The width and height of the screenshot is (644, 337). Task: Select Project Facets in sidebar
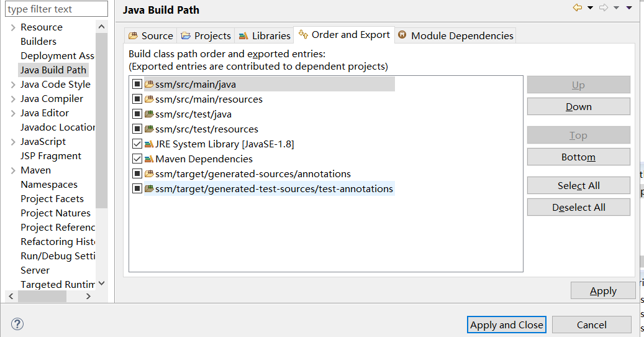click(x=52, y=199)
